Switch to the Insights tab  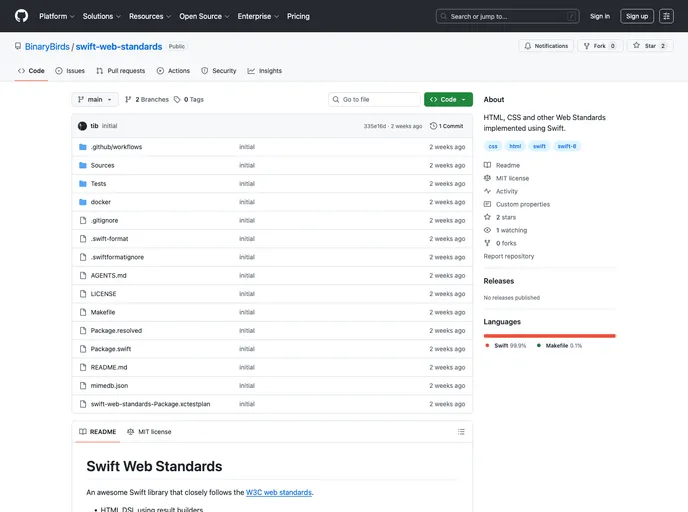coord(265,71)
